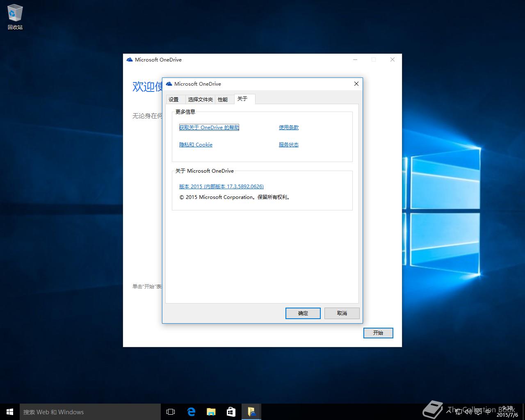Screen dimensions: 525x420
Task: Open the 使用条款 link
Action: tap(289, 128)
